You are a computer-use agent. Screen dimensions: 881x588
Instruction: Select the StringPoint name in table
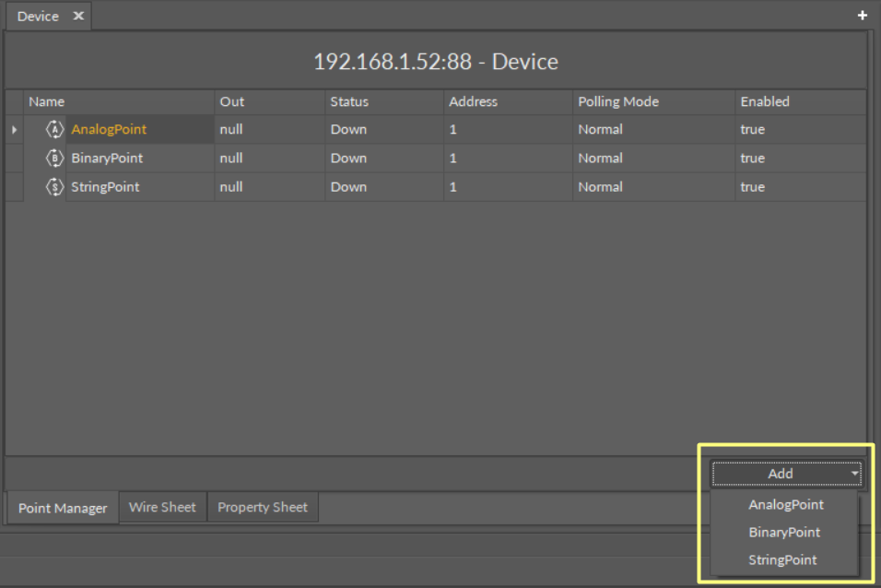(x=105, y=187)
